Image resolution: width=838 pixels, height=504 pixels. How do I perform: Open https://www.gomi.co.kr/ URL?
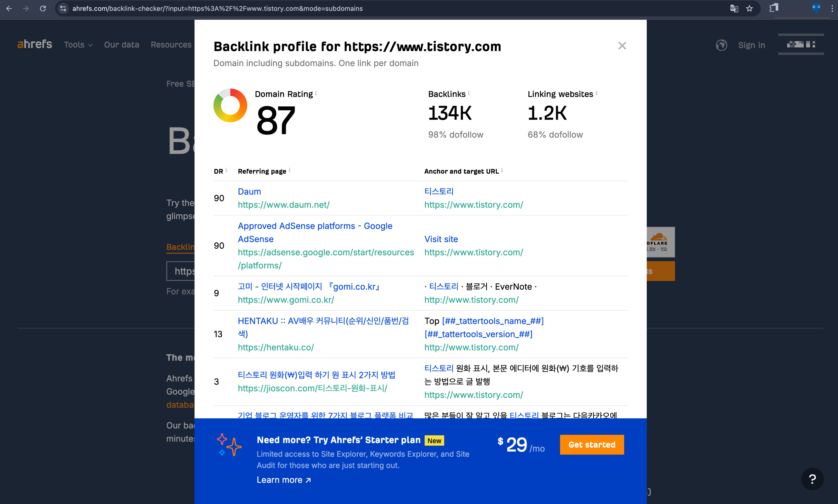point(286,300)
